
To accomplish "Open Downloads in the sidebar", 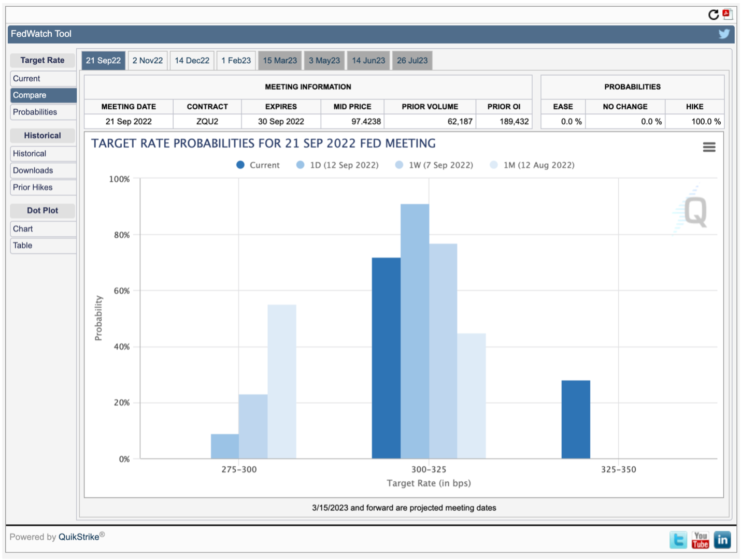I will point(43,170).
